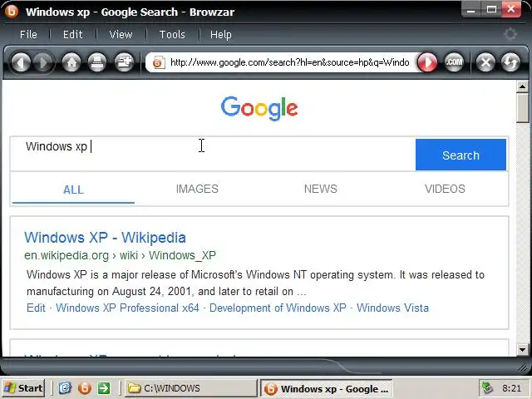Switch to the NEWS tab
The width and height of the screenshot is (532, 399).
tap(321, 189)
